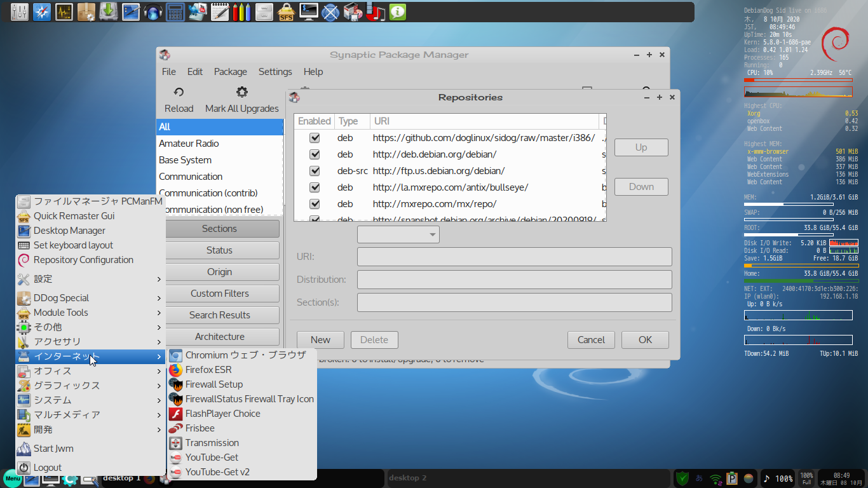Open the colored pencils icon in the dock
This screenshot has width=868, height=488.
click(x=241, y=11)
